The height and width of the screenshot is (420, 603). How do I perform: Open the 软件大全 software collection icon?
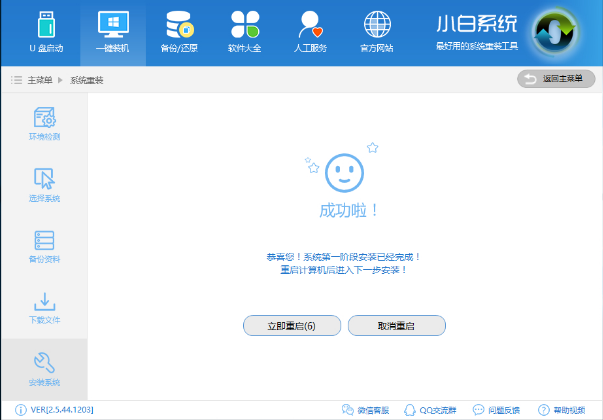245,32
